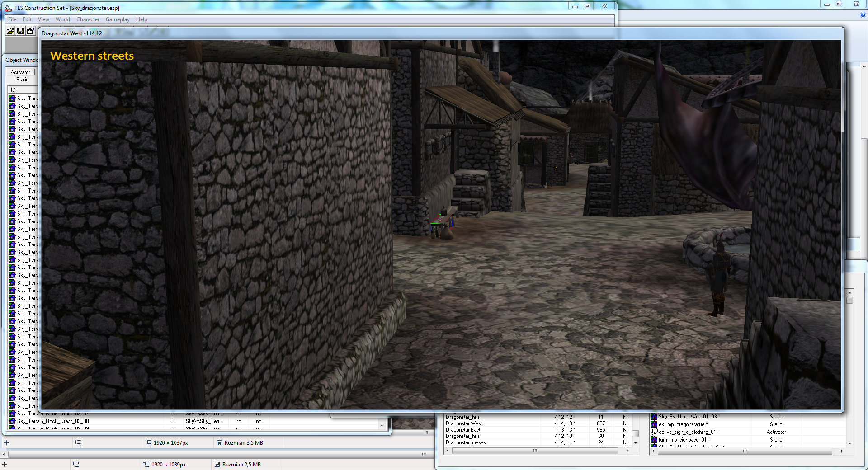Open the World menu

[x=63, y=19]
